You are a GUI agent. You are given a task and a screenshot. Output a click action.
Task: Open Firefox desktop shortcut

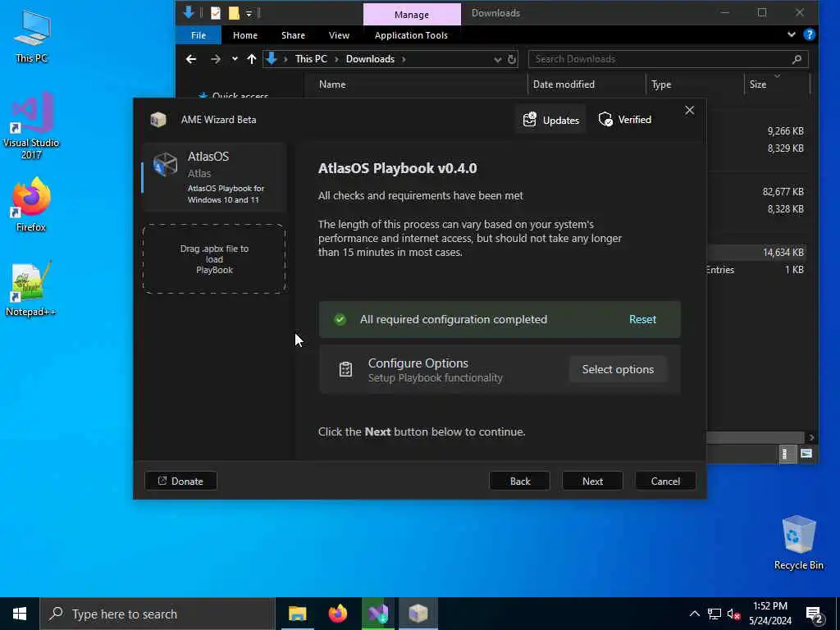coord(31,204)
